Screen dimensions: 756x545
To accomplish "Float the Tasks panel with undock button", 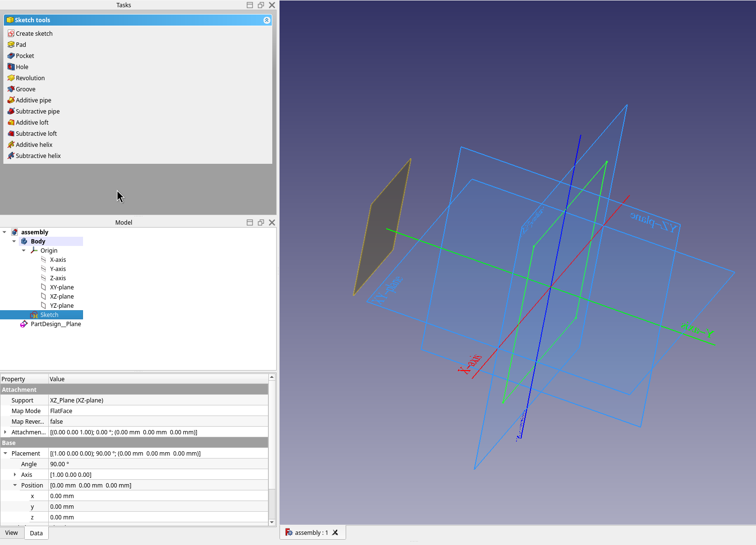I will click(261, 5).
